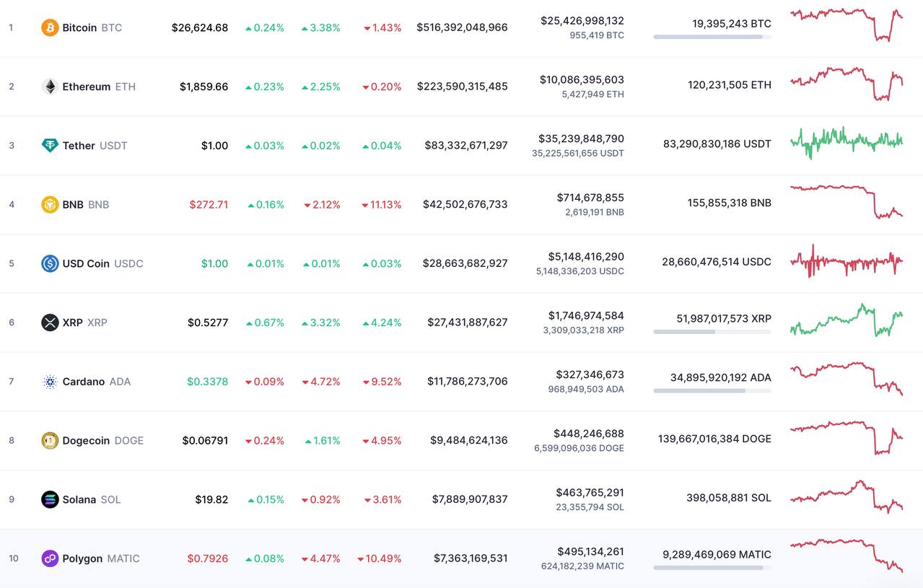
Task: Click the Tether green logo icon
Action: click(50, 146)
